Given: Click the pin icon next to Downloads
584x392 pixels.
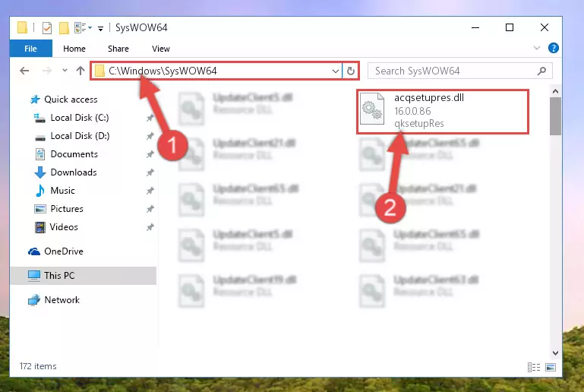Looking at the screenshot, I should coord(150,172).
